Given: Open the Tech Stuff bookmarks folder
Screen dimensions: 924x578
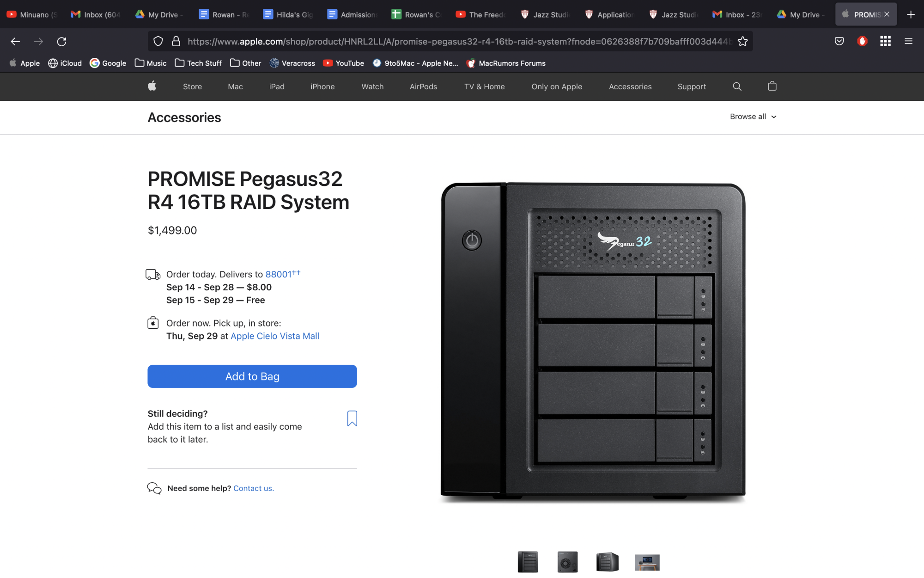Looking at the screenshot, I should point(198,63).
